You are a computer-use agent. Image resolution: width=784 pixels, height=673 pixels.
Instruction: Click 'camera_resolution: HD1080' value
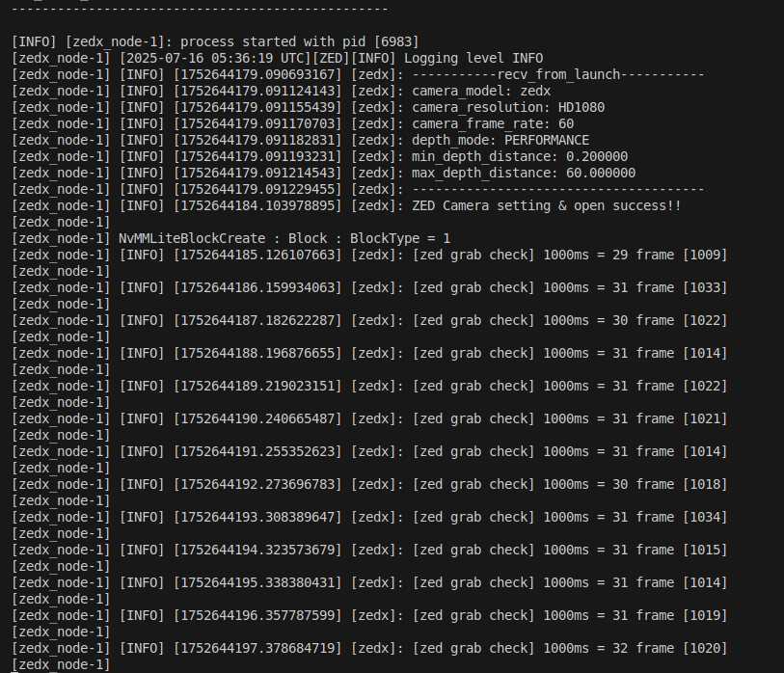[508, 107]
